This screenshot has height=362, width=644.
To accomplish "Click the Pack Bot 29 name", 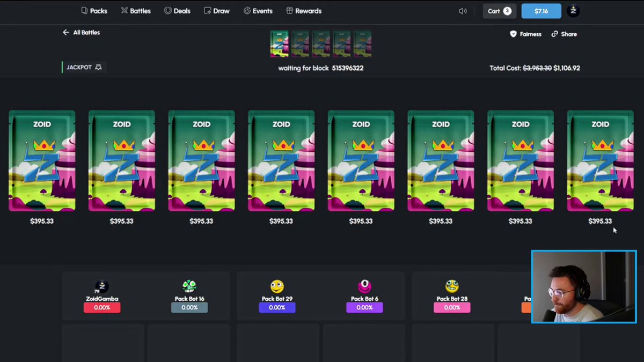I will (277, 299).
